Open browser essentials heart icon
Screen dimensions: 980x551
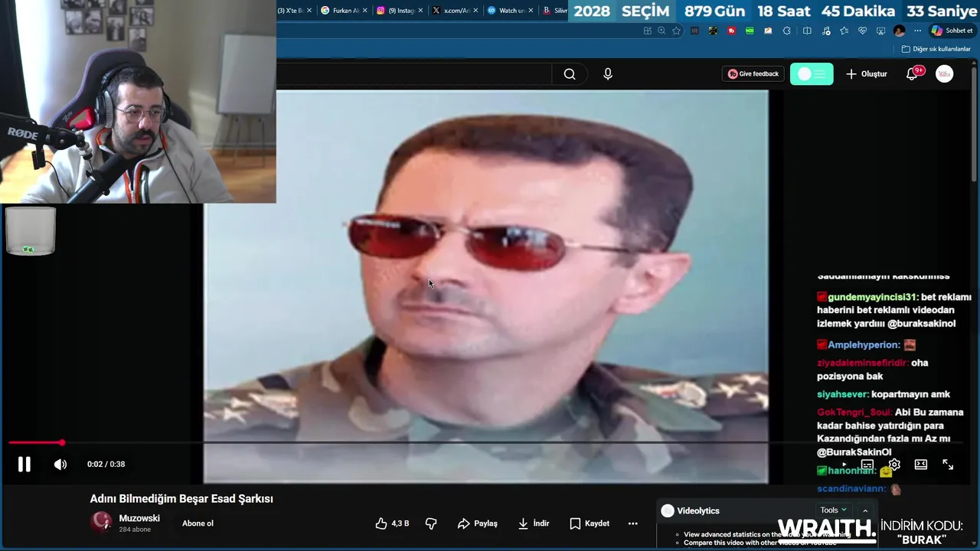(862, 31)
